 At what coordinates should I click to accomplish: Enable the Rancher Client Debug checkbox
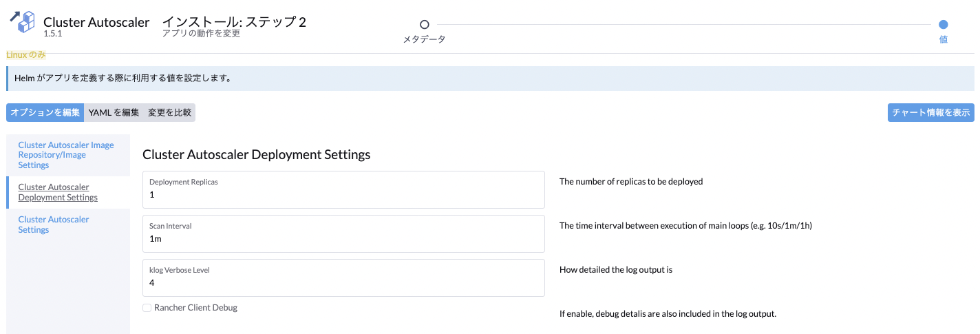point(147,308)
